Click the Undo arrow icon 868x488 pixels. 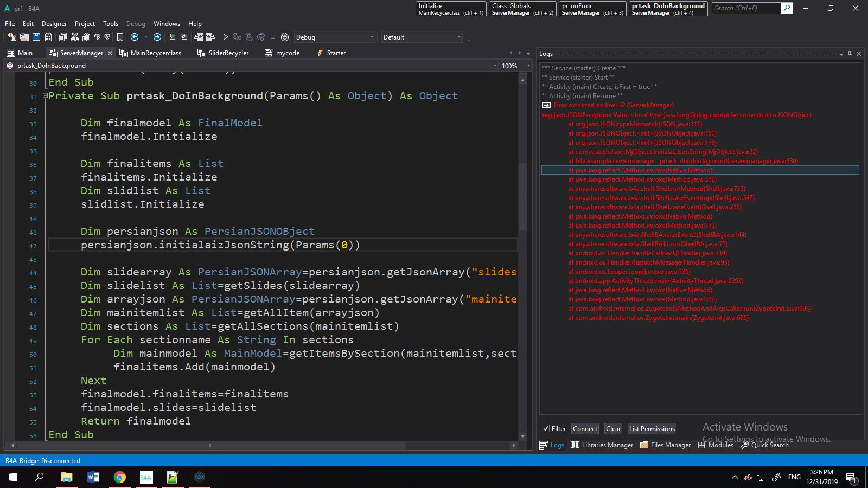tap(97, 37)
